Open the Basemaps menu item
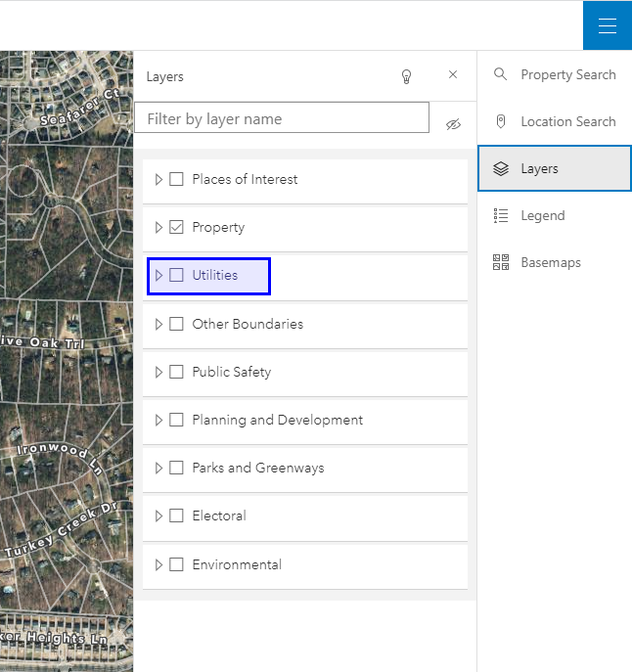Screen dimensions: 632x672 pos(555,262)
